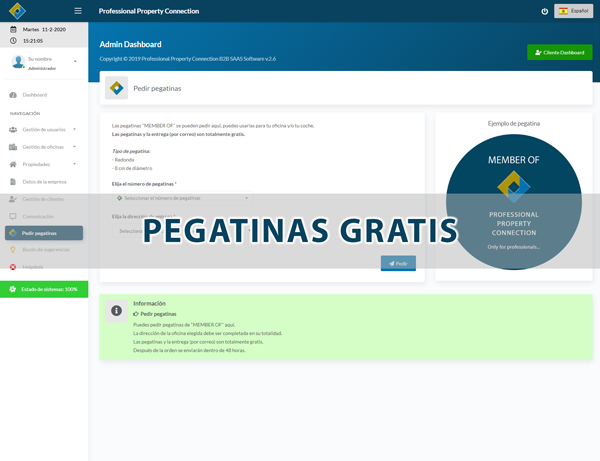The width and height of the screenshot is (600, 461).
Task: Open Buzón de sugerencias menu item
Action: pos(46,249)
